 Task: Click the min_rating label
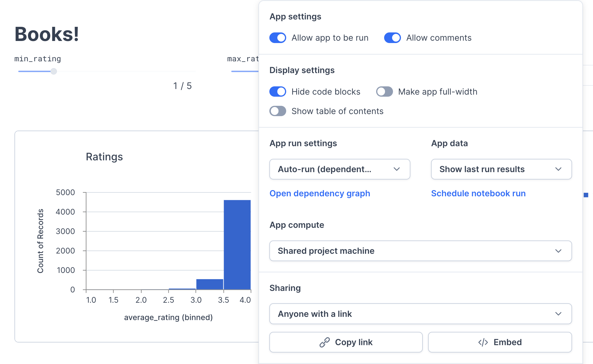point(38,59)
